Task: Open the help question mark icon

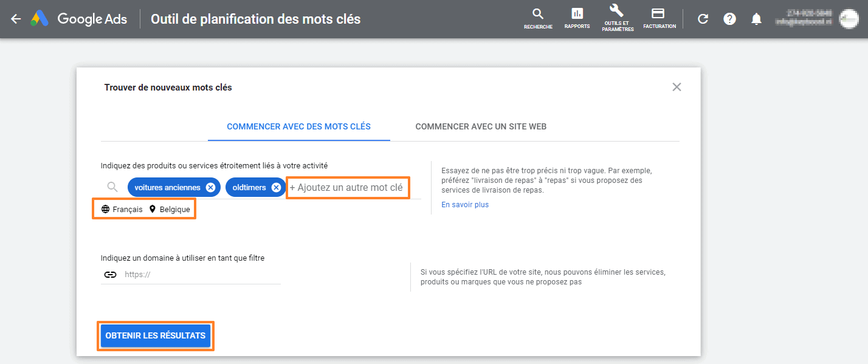Action: pyautogui.click(x=729, y=19)
